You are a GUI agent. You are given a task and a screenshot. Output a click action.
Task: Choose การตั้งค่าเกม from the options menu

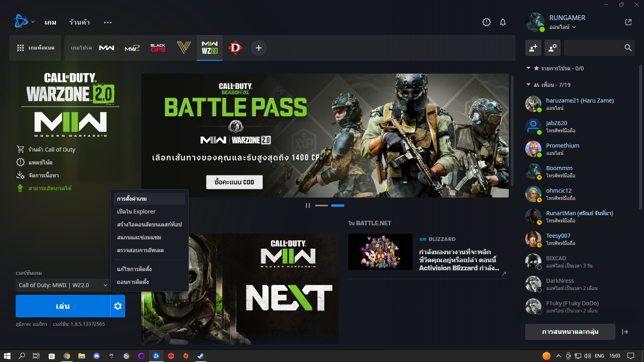pyautogui.click(x=149, y=199)
